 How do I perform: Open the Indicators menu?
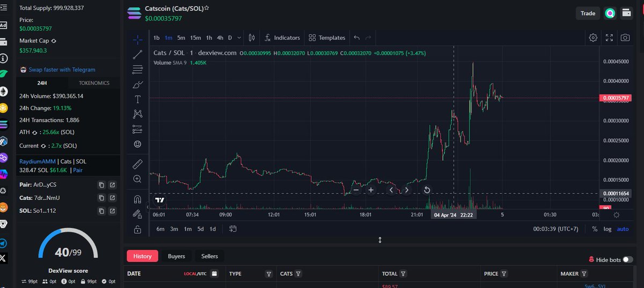[x=282, y=38]
